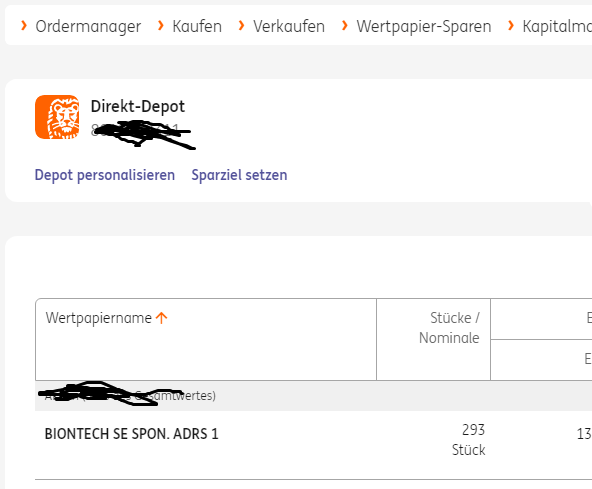Open the partially visible Kapitalmaßnahmen item

click(x=557, y=26)
